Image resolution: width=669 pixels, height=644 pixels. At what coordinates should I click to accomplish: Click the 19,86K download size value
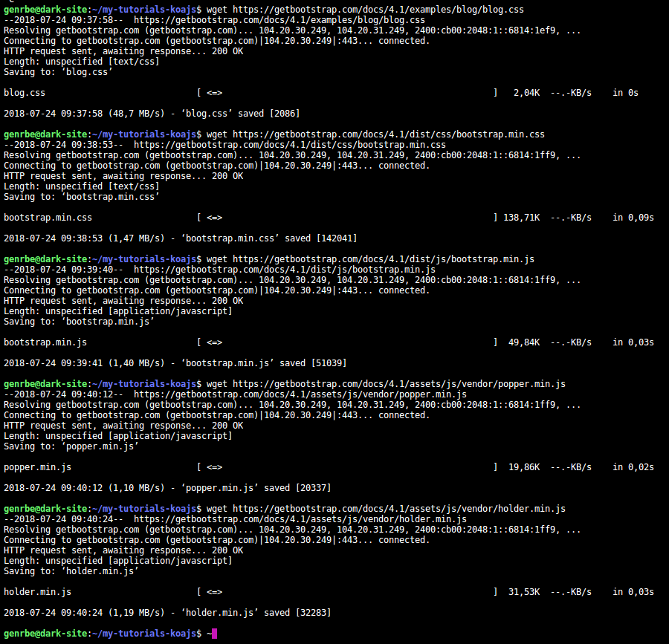pyautogui.click(x=524, y=467)
